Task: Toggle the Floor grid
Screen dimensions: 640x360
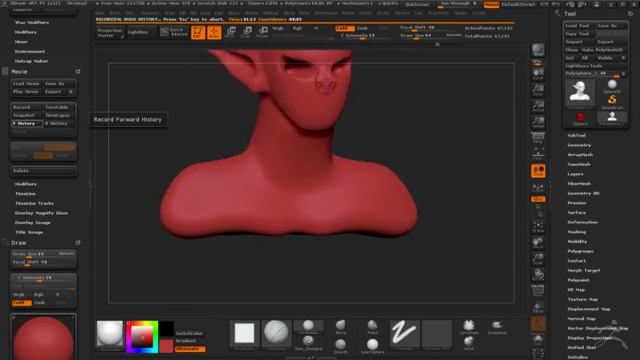Action: pyautogui.click(x=538, y=154)
